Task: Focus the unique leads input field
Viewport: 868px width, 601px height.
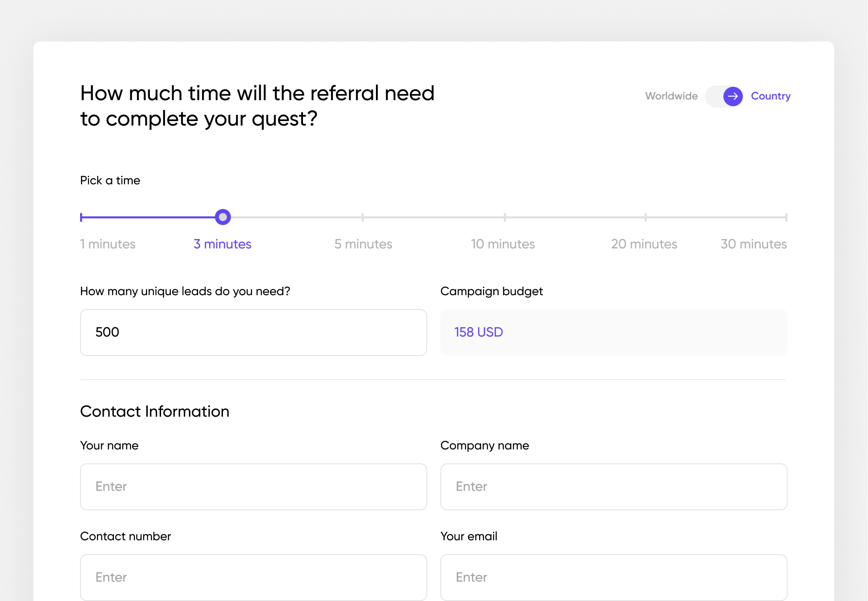Action: (x=253, y=333)
